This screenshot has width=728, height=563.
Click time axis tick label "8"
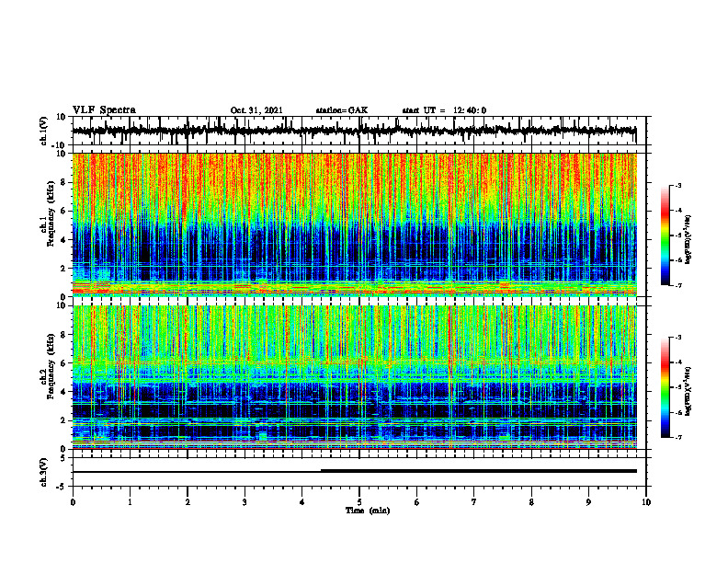click(531, 502)
